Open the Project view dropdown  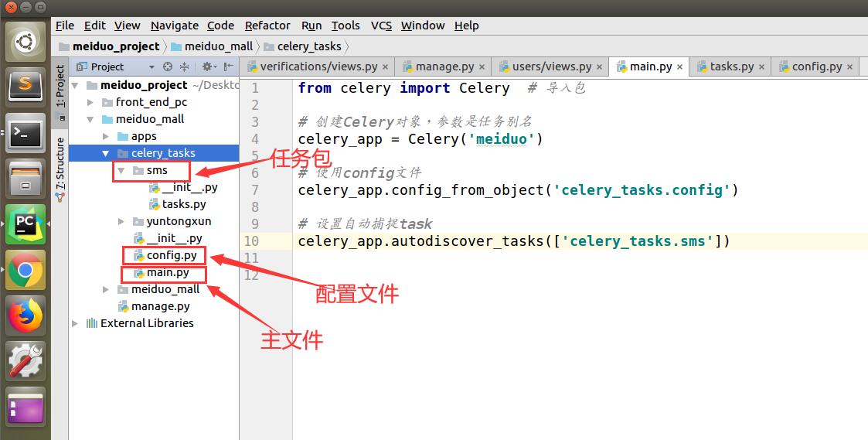pyautogui.click(x=151, y=67)
